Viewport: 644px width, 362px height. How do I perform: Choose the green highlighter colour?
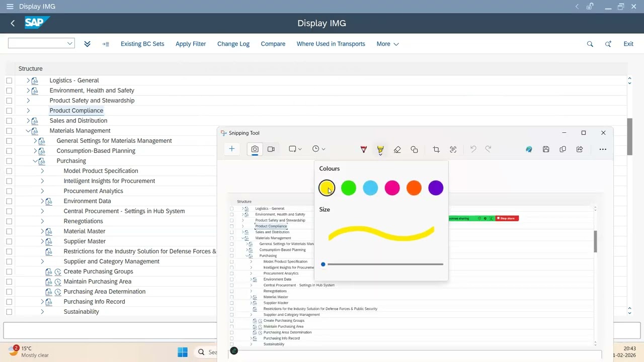coord(349,188)
